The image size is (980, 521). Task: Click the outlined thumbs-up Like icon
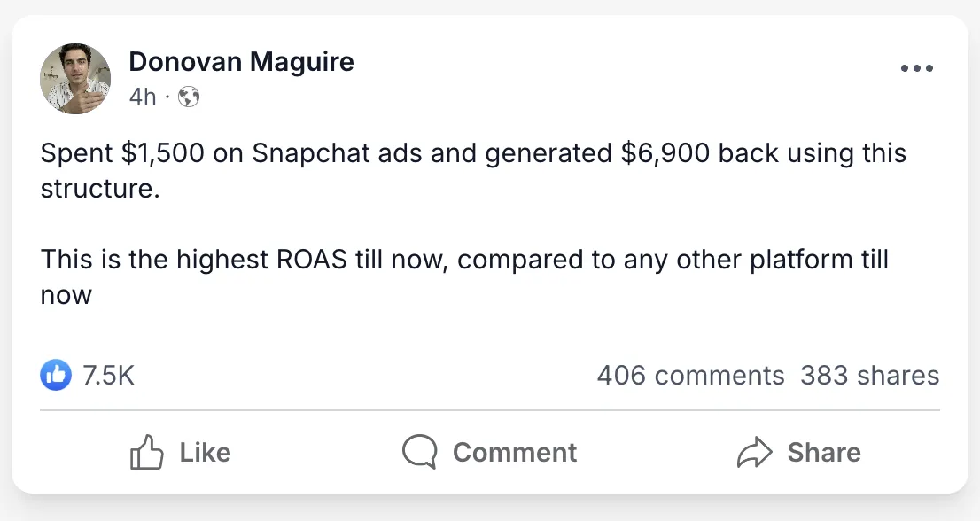tap(147, 453)
